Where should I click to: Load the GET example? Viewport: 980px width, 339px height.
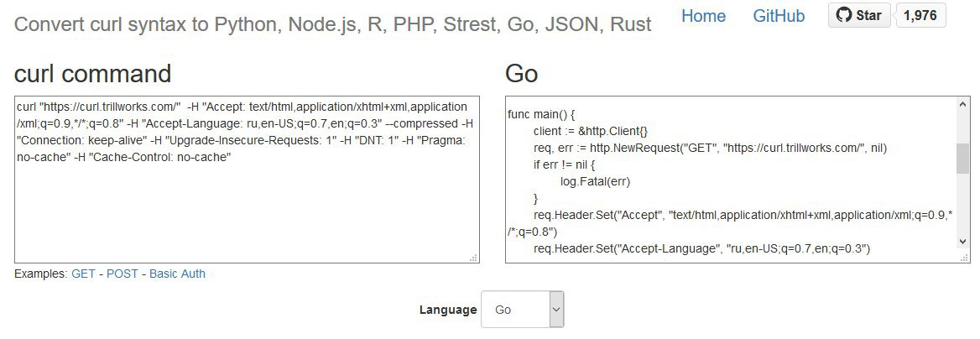(x=84, y=274)
